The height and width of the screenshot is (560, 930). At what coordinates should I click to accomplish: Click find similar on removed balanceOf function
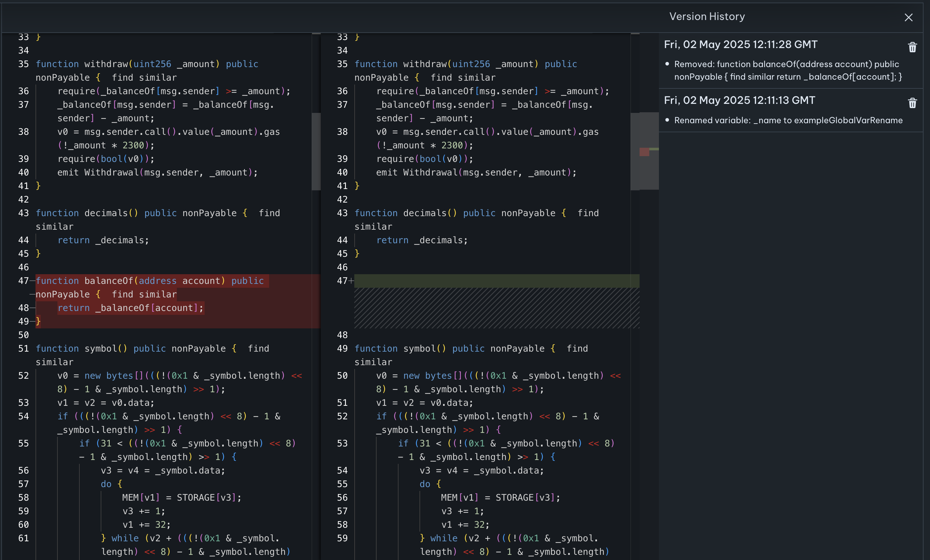(x=144, y=294)
